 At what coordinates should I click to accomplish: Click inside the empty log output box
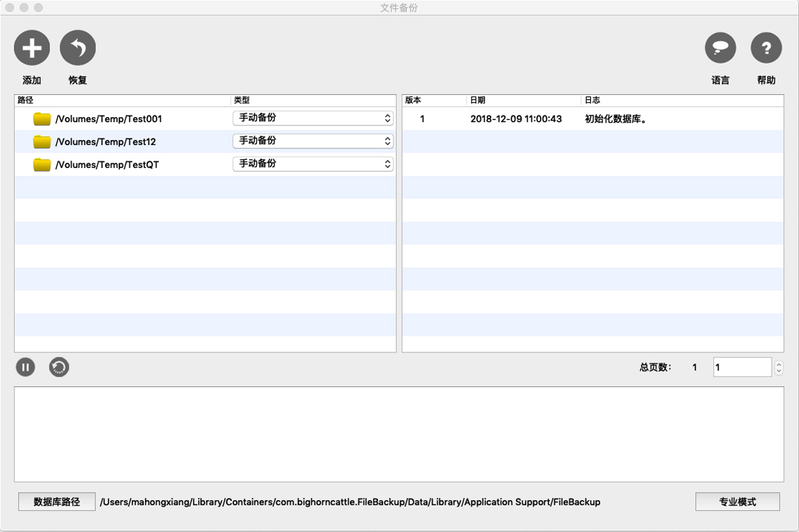(x=399, y=434)
